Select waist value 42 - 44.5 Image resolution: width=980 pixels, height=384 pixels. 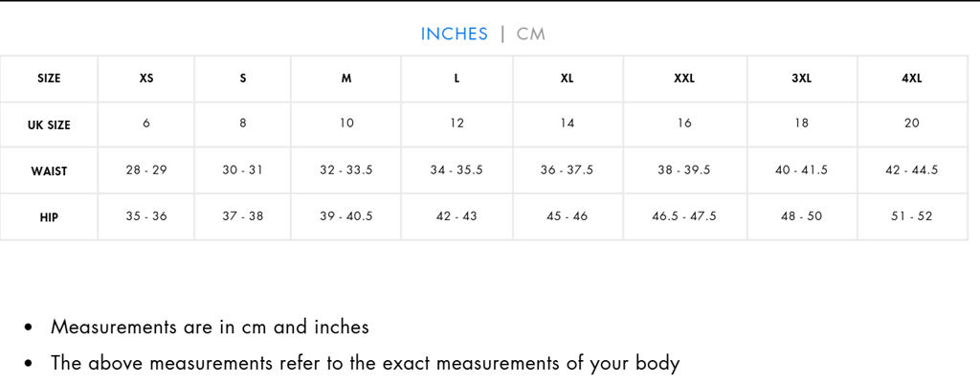(912, 170)
